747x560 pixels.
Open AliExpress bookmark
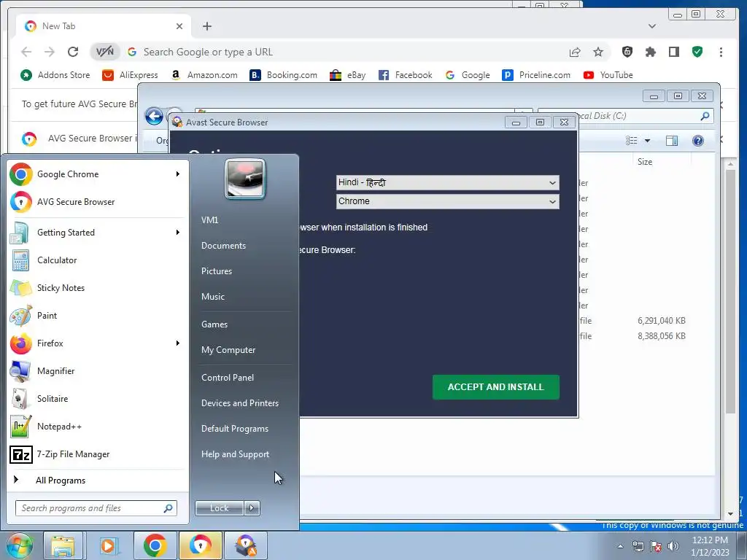(130, 75)
